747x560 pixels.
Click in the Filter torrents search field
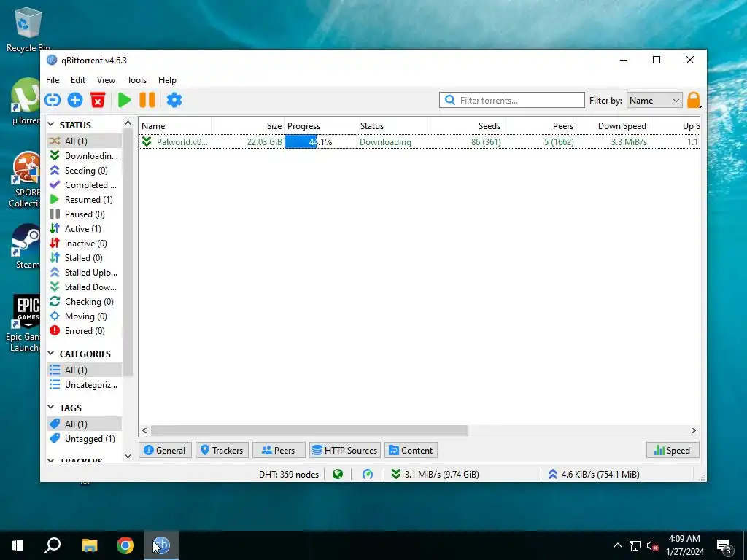click(x=512, y=101)
